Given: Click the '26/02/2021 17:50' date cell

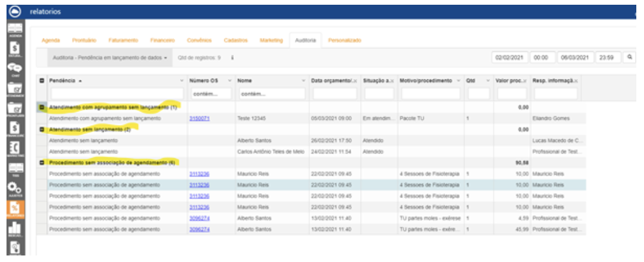Looking at the screenshot, I should pyautogui.click(x=335, y=140).
